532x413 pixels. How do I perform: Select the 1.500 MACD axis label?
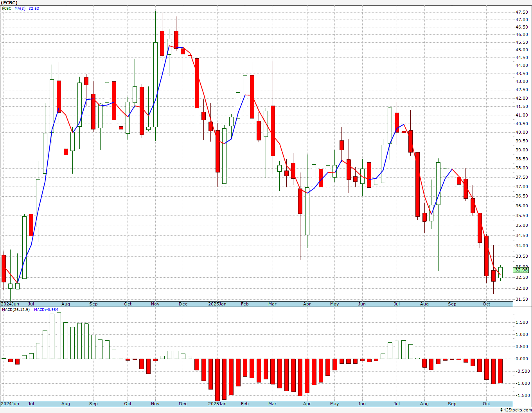click(x=523, y=322)
